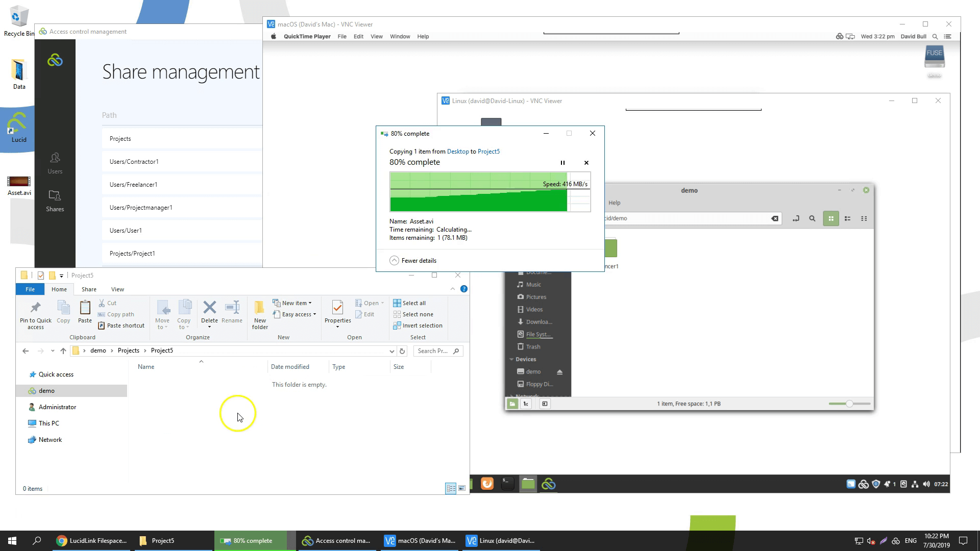Open the QuickTime Player Window menu
Image resolution: width=980 pixels, height=551 pixels.
click(400, 37)
